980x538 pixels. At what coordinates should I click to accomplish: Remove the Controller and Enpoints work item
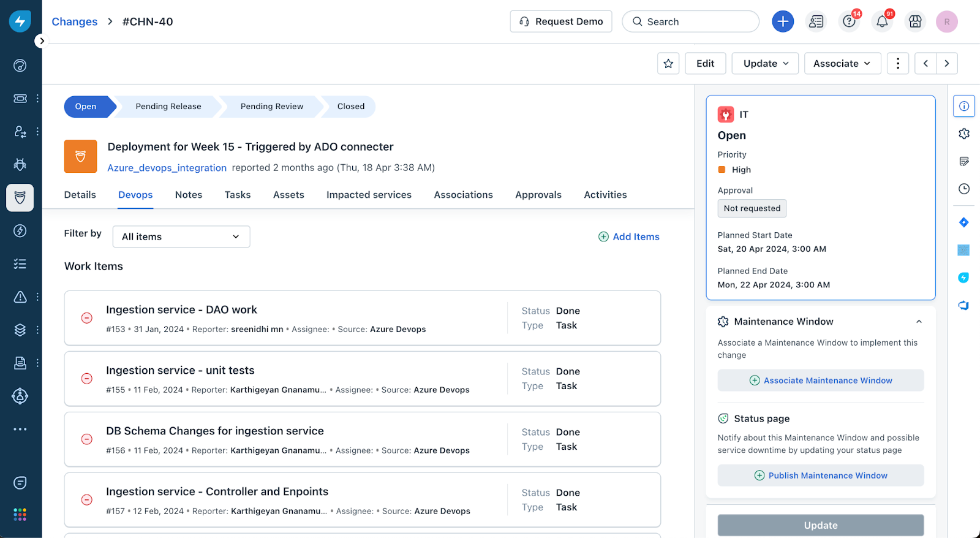tap(87, 500)
